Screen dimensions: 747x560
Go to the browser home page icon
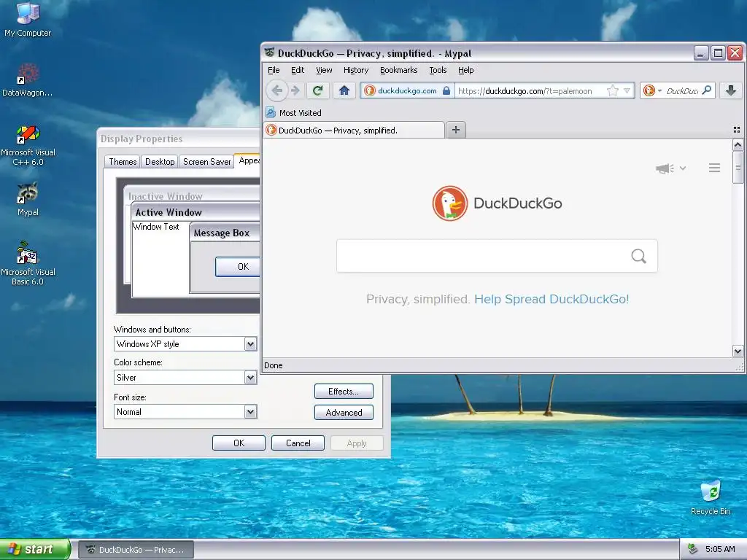tap(344, 90)
